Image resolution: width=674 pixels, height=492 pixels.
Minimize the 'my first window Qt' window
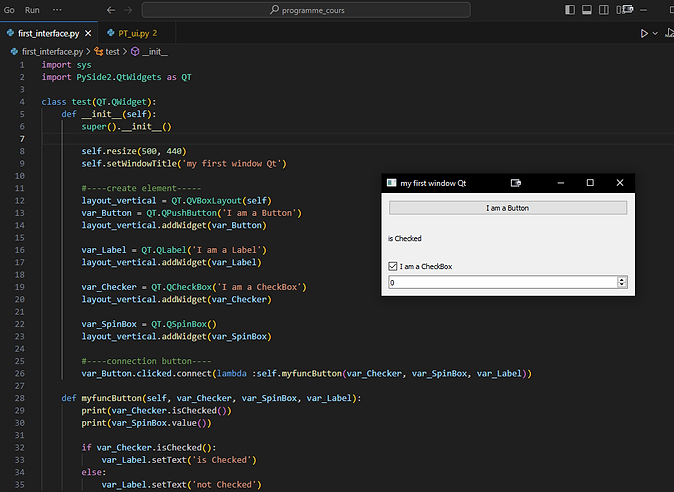coord(561,183)
